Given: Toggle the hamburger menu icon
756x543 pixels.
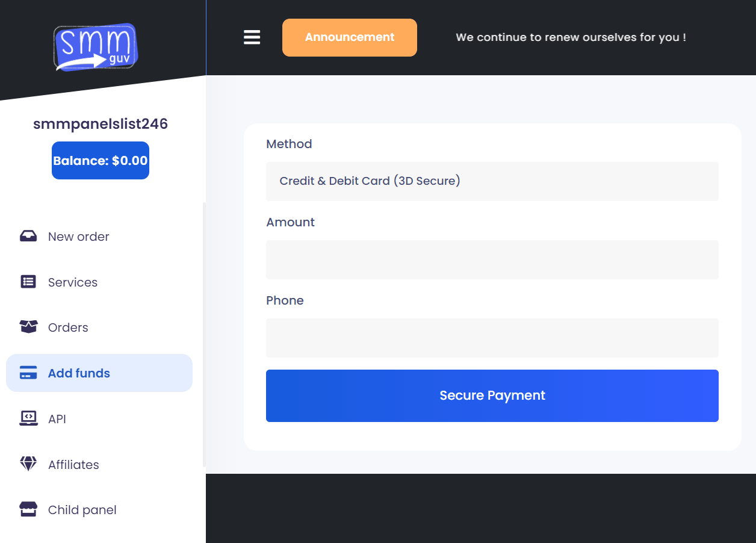Looking at the screenshot, I should (x=252, y=37).
